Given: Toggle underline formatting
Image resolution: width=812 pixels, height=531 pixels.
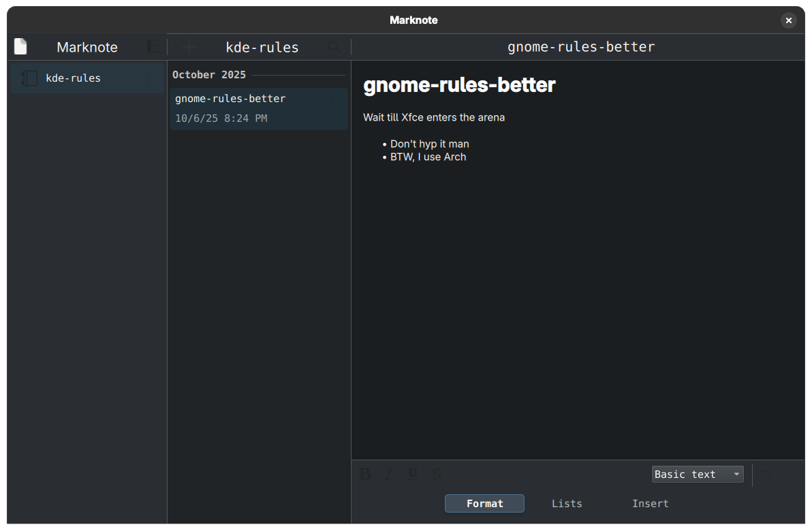Looking at the screenshot, I should coord(412,474).
